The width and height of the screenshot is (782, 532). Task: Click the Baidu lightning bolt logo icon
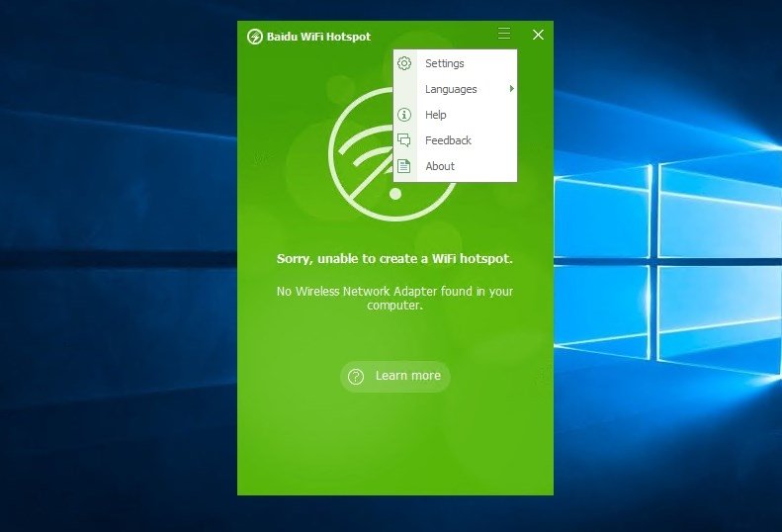coord(254,37)
